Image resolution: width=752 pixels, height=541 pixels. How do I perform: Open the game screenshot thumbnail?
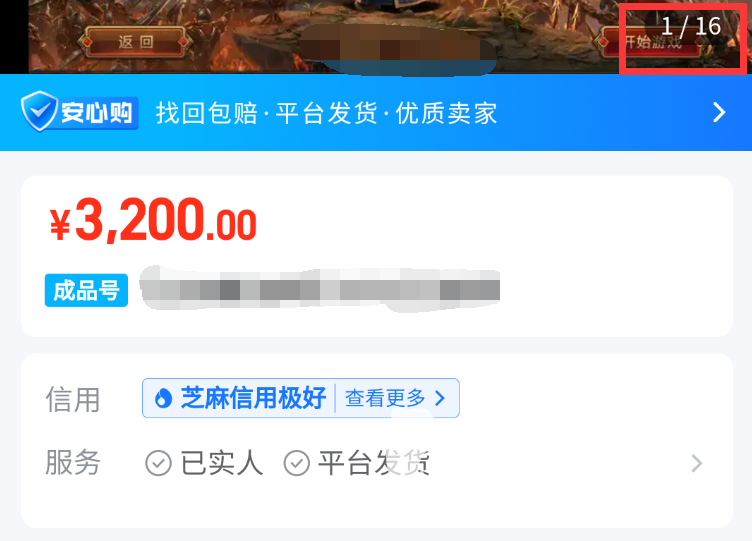tap(384, 36)
